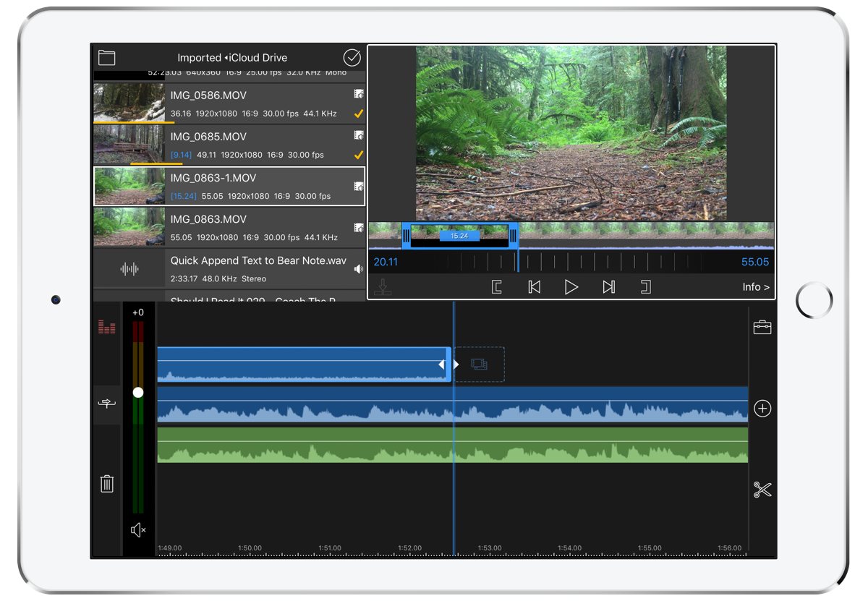Viewport: 868px width, 601px height.
Task: Click the yellow checkmark on IMG_0685.MOV
Action: 359,155
